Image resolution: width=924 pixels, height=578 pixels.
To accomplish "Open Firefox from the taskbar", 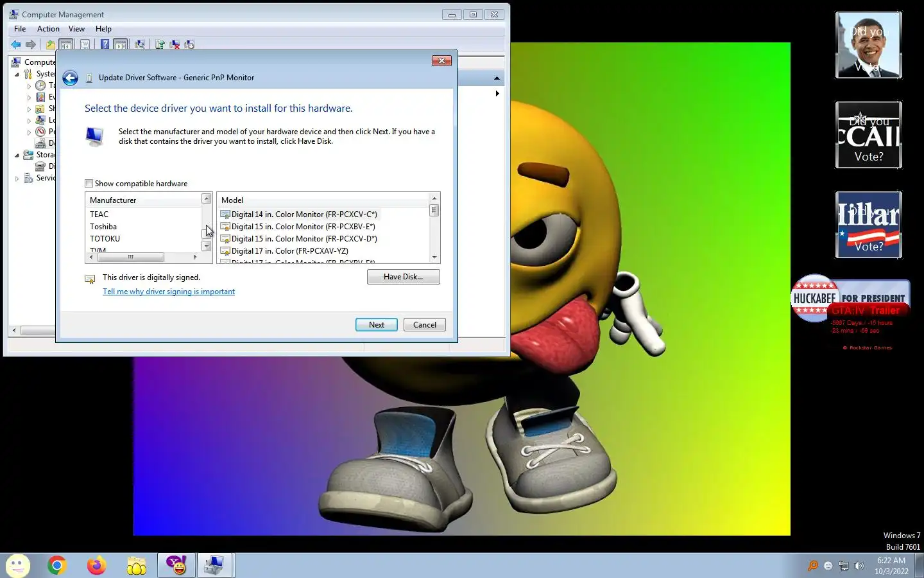I will tap(96, 565).
